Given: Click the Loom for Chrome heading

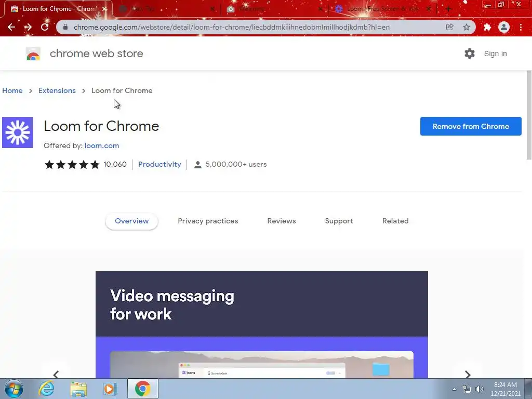Looking at the screenshot, I should pyautogui.click(x=101, y=126).
